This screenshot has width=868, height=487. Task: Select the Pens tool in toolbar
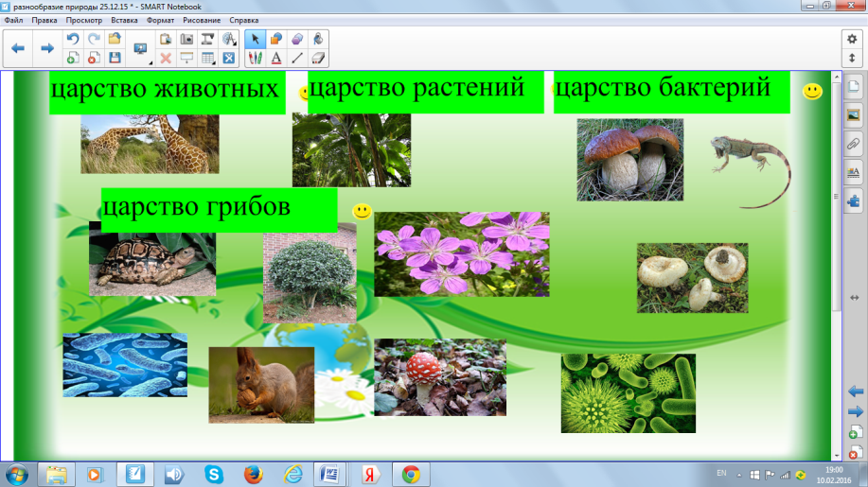(255, 58)
